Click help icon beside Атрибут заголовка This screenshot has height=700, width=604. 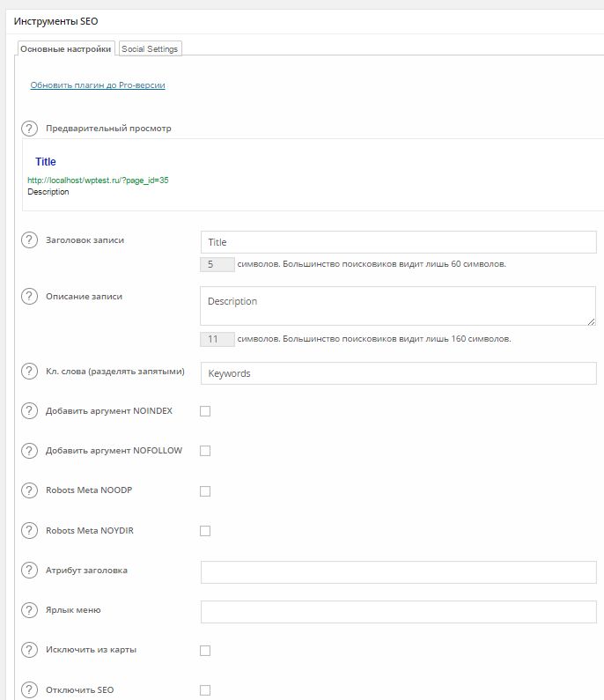point(29,571)
